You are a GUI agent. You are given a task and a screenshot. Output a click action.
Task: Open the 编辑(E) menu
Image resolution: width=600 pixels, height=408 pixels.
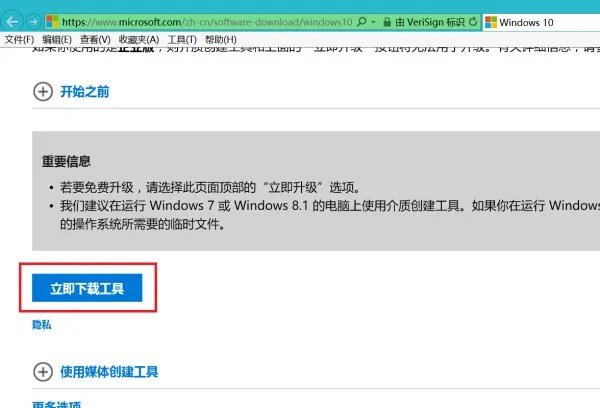57,39
